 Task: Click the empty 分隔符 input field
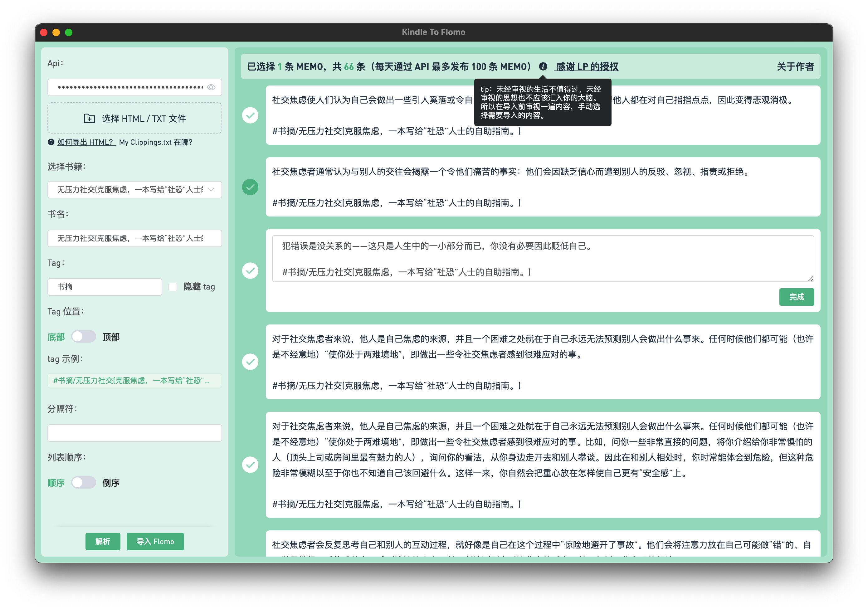pos(134,433)
